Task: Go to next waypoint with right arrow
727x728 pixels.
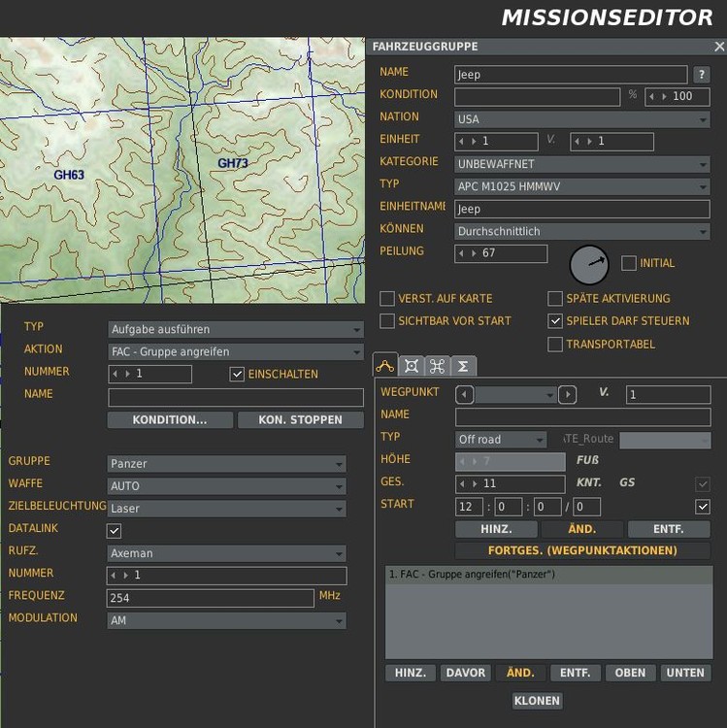Action: point(567,394)
